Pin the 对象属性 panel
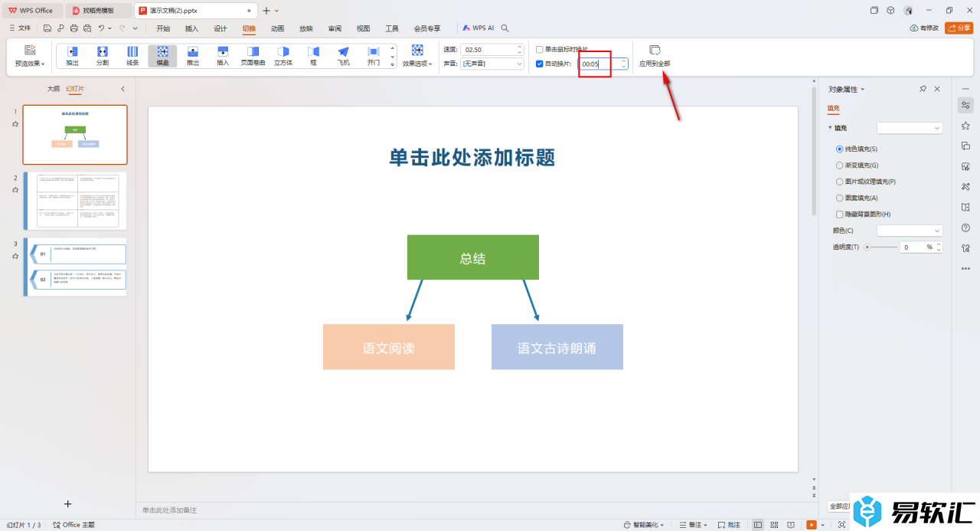Viewport: 980px width, 531px height. pos(923,89)
